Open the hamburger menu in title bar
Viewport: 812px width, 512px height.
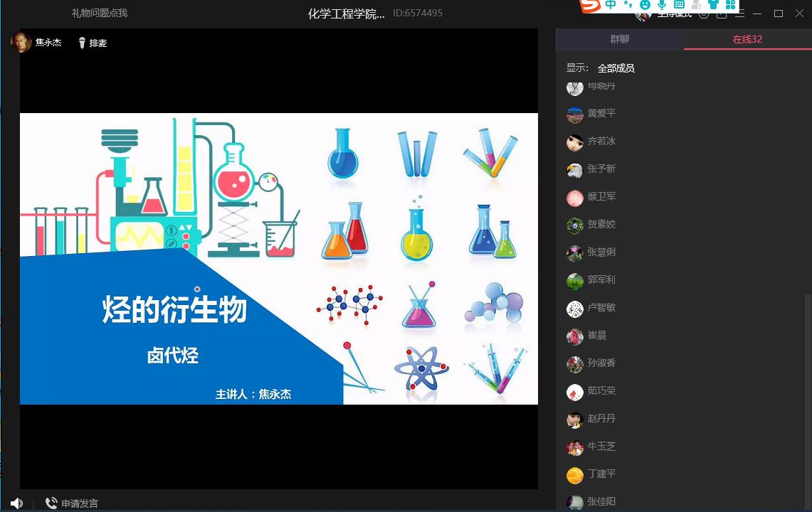pos(740,14)
